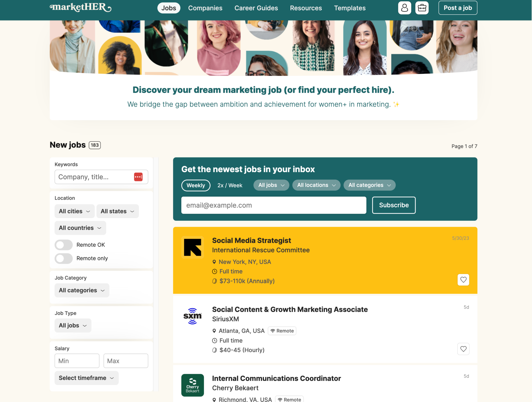
Task: Open newsletter All categories dropdown
Action: pyautogui.click(x=370, y=185)
